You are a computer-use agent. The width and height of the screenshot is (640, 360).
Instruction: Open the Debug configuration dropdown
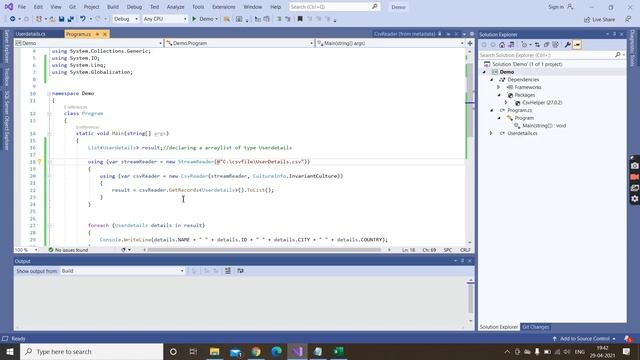pos(126,19)
